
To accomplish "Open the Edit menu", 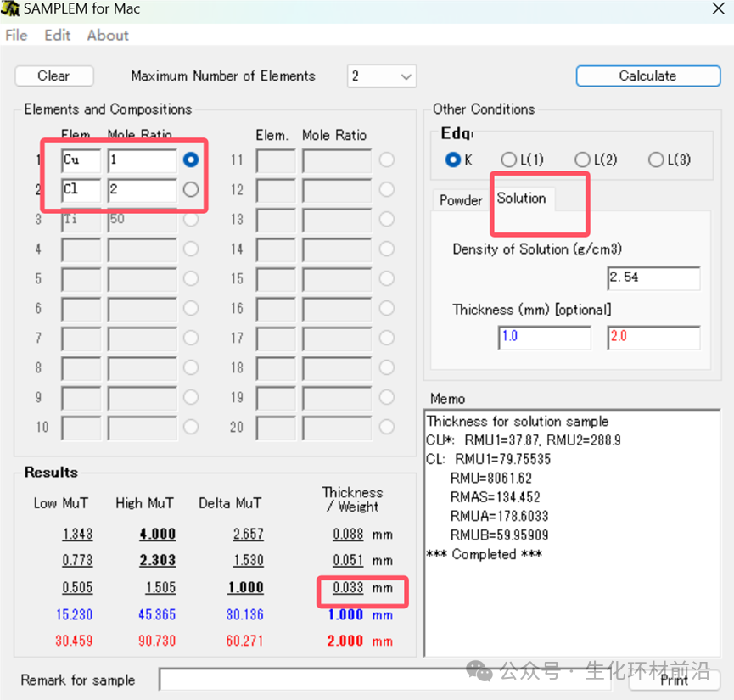I will [58, 35].
